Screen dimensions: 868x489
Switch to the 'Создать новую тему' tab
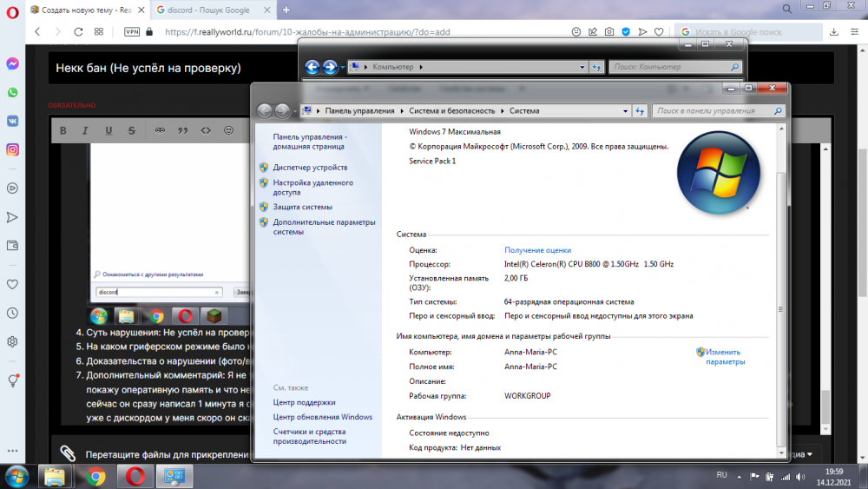pos(88,10)
